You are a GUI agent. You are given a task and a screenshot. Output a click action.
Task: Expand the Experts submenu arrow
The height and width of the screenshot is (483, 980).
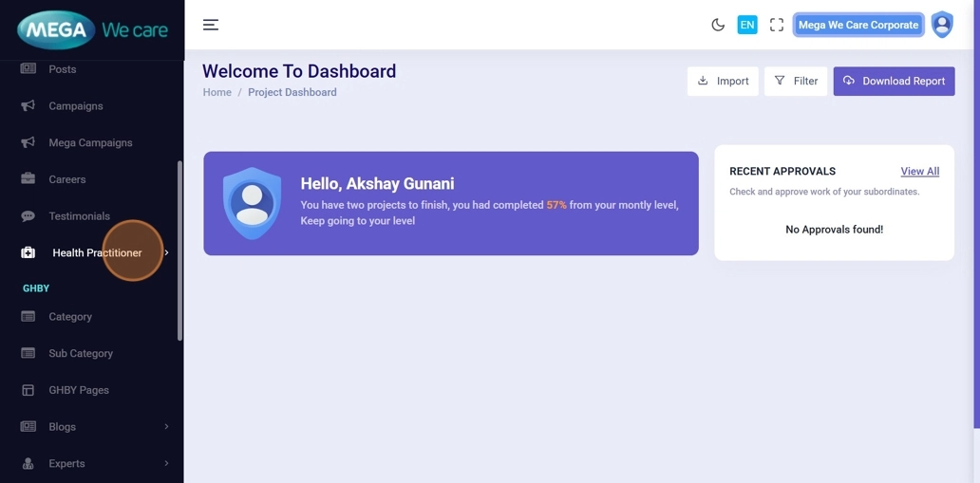166,463
